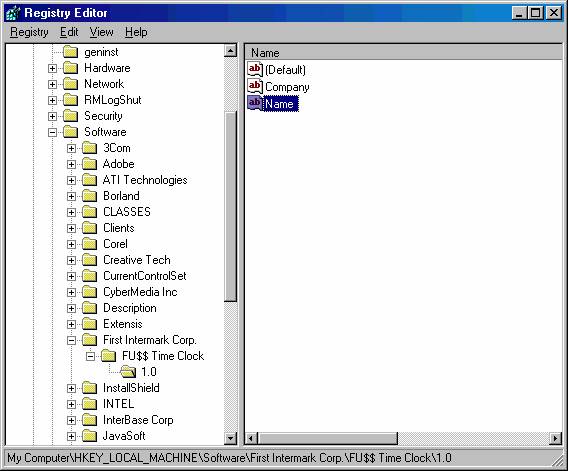Select the InstallShield key label
Viewport: 568px width, 471px height.
tap(131, 388)
